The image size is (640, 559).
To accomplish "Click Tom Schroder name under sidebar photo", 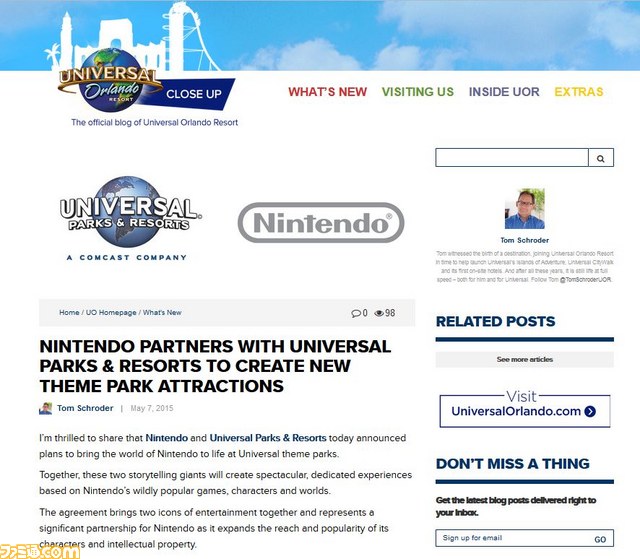I will [524, 240].
